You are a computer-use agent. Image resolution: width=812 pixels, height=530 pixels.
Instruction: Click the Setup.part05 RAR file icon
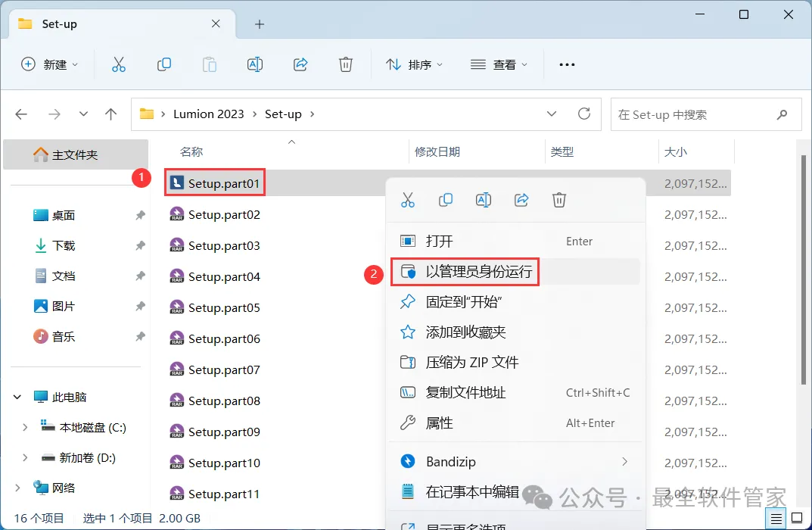tap(177, 307)
